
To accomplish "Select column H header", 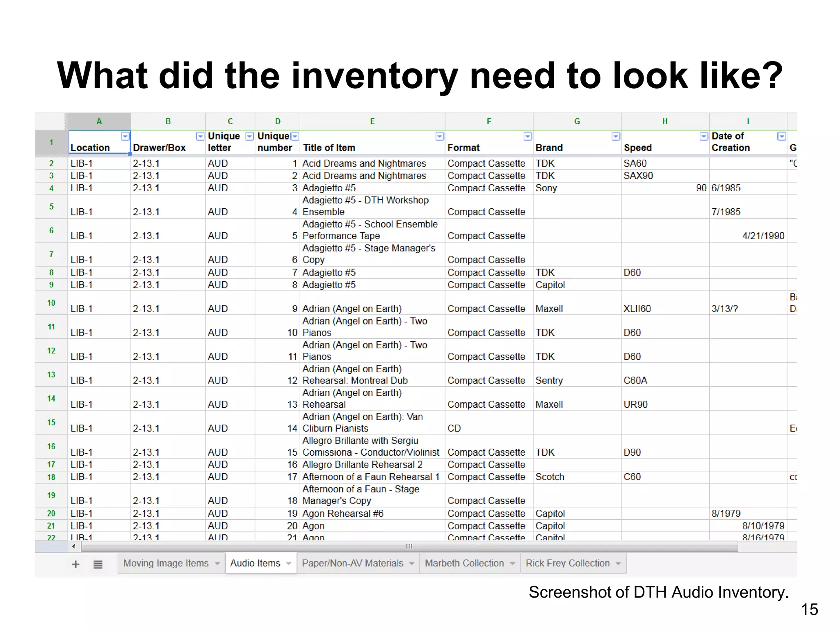I will (x=665, y=121).
